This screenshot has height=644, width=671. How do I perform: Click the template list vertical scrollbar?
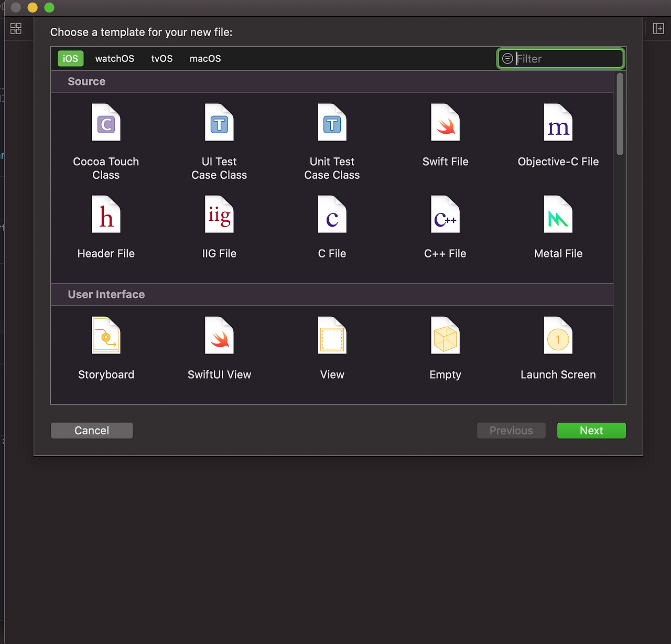[620, 114]
